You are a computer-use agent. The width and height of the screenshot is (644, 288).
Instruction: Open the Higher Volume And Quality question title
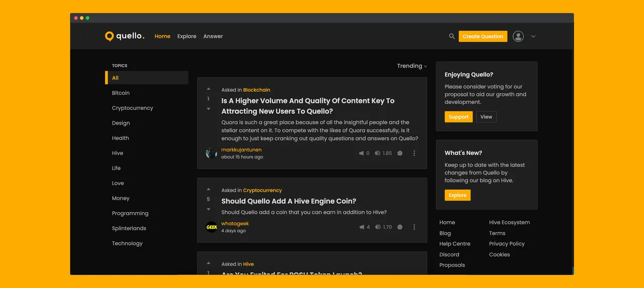(x=308, y=106)
